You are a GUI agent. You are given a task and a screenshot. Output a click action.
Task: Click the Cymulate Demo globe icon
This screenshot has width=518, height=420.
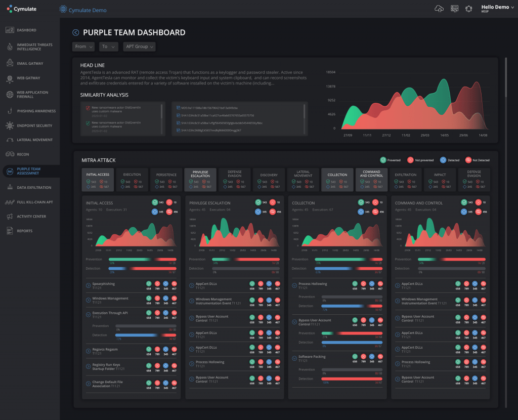(63, 9)
